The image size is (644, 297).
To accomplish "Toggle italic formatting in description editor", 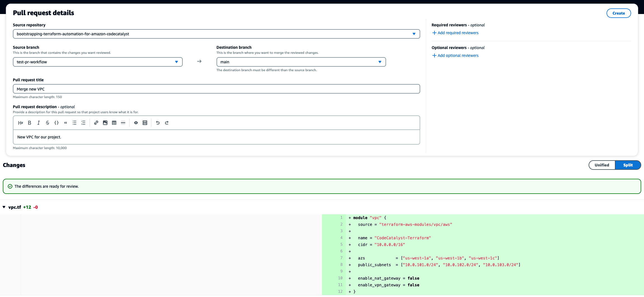I will coord(38,123).
